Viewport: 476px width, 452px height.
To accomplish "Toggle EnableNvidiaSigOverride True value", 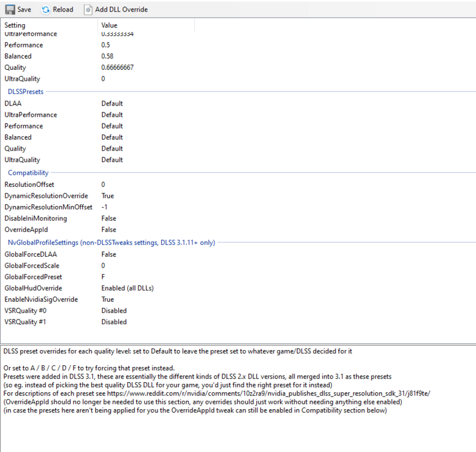I will pyautogui.click(x=107, y=299).
